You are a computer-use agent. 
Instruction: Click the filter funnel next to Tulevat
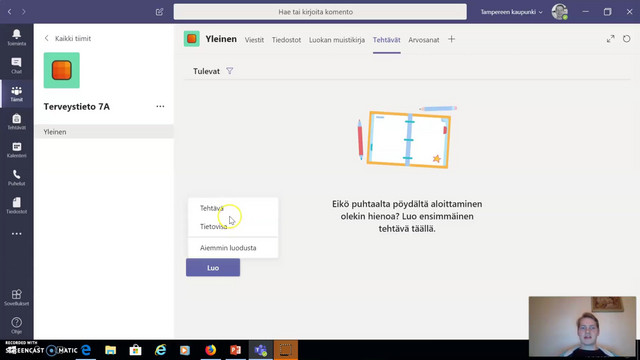[x=230, y=71]
